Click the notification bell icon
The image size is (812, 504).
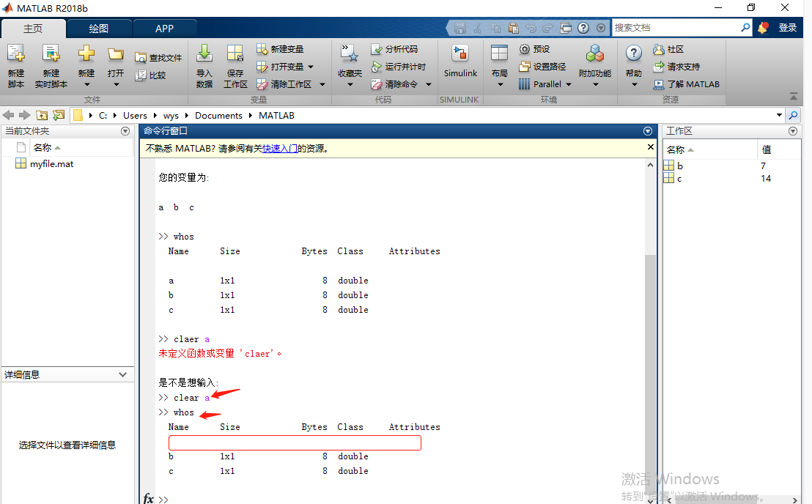pos(762,27)
